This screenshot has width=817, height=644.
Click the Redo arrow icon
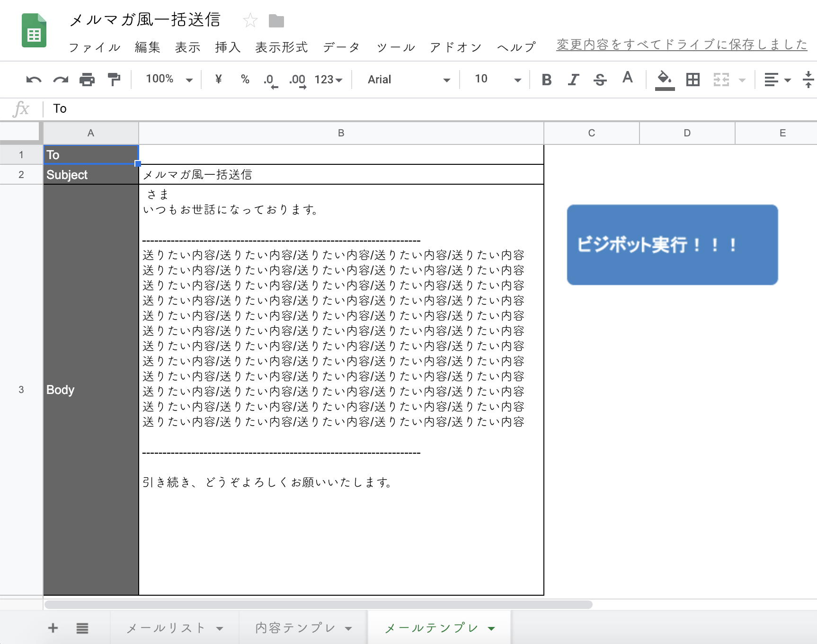click(61, 80)
